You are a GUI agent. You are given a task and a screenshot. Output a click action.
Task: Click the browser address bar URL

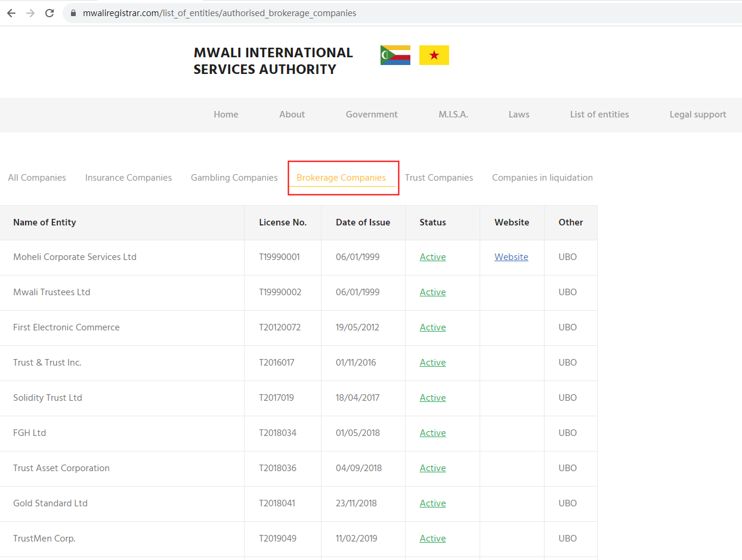coord(219,13)
